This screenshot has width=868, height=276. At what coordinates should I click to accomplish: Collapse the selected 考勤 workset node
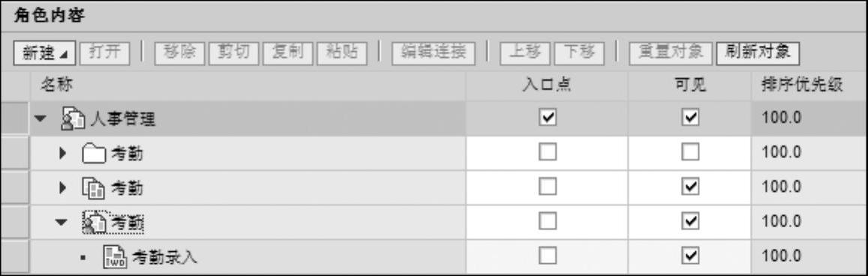(62, 222)
